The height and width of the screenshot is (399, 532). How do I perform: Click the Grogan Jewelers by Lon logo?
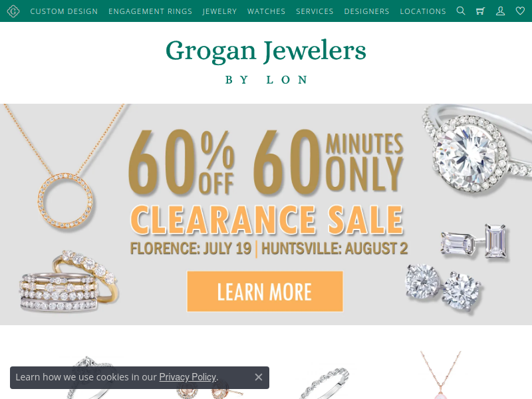266,61
